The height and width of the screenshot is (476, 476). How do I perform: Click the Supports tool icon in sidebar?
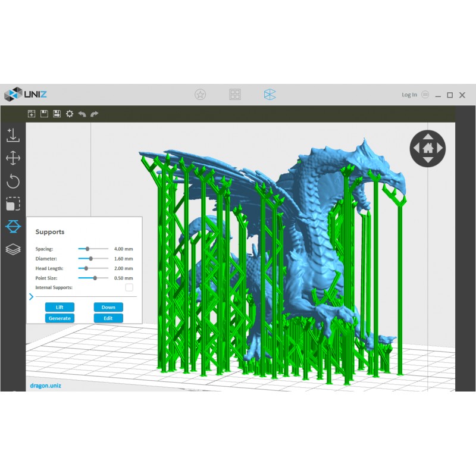tap(13, 227)
